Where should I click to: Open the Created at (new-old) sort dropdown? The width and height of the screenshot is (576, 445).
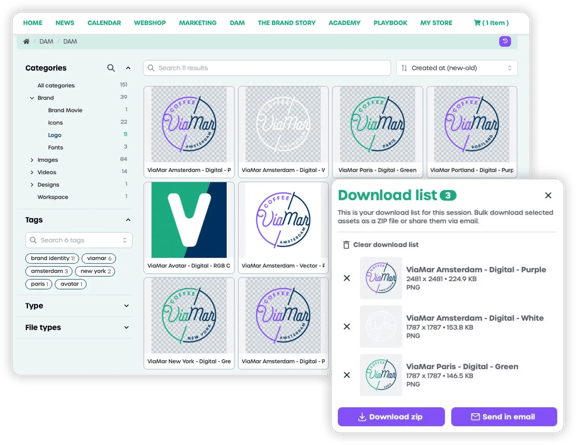click(457, 68)
